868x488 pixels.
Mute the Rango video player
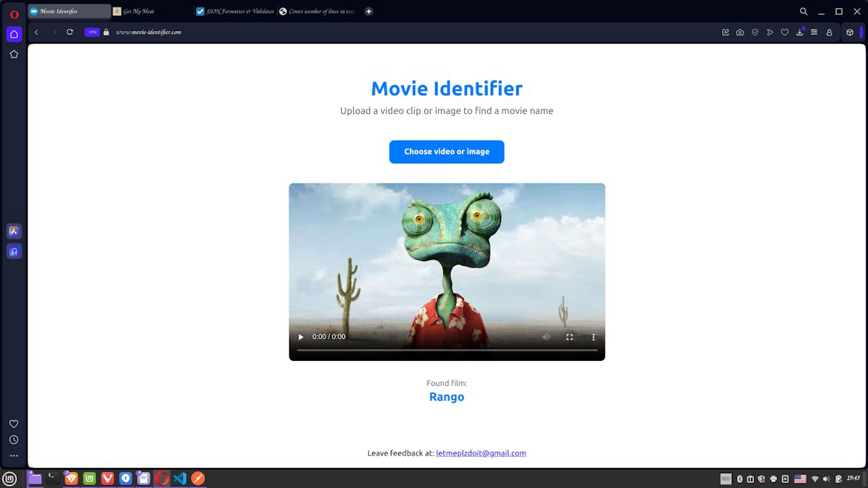[546, 336]
